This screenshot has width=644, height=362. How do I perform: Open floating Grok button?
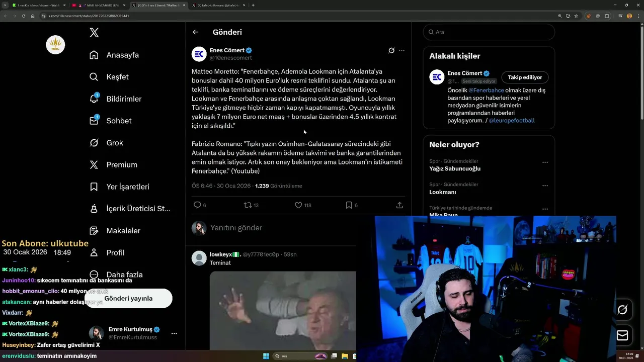(x=622, y=310)
